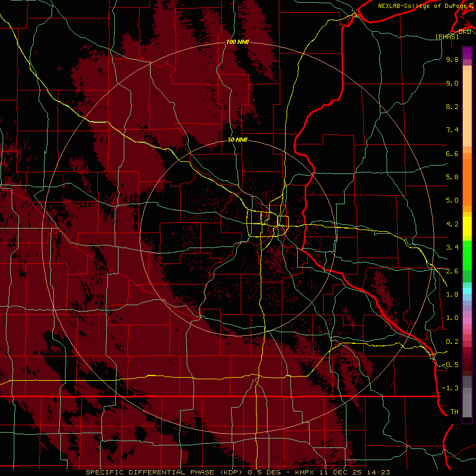Click the 1.0 legend value
Image resolution: width=476 pixels, height=476 pixels.
point(452,318)
